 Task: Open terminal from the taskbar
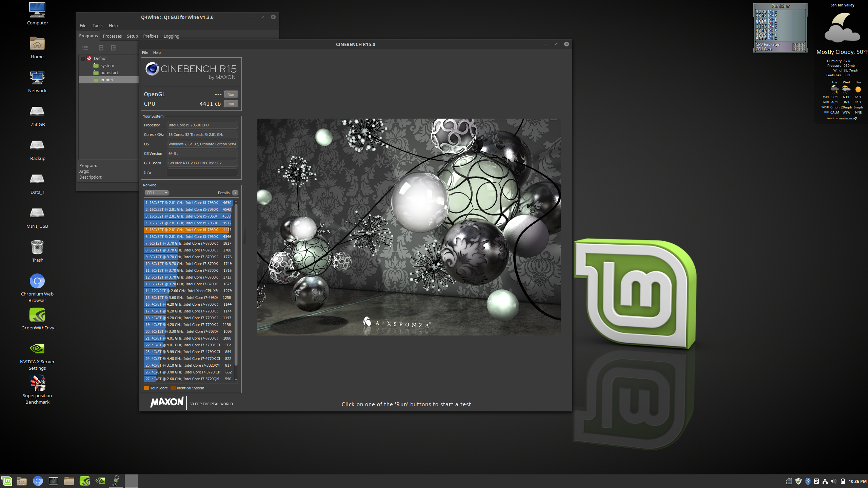click(x=53, y=481)
